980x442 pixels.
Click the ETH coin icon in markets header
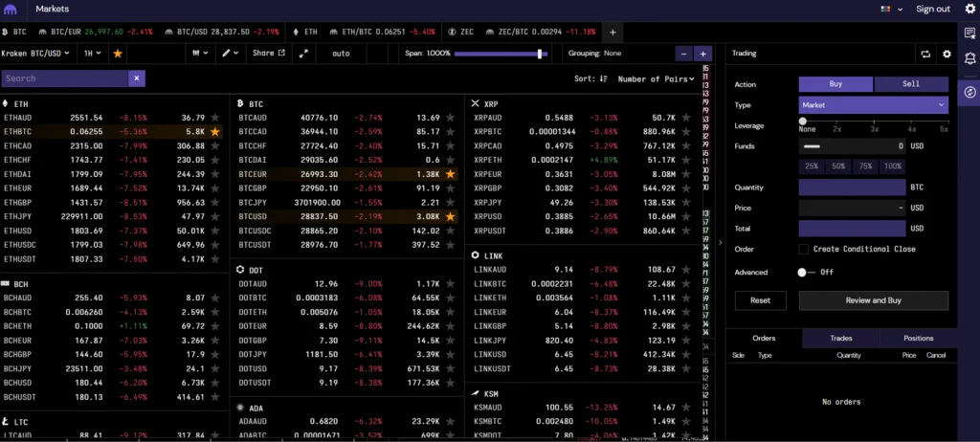pyautogui.click(x=6, y=103)
